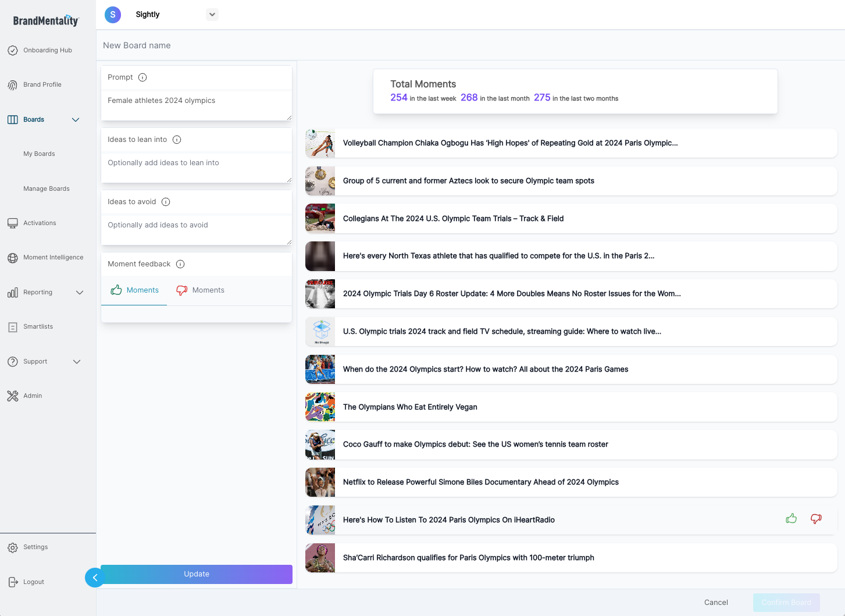Click thumbs down on iHeartRadio moment
This screenshot has height=616, width=845.
816,518
